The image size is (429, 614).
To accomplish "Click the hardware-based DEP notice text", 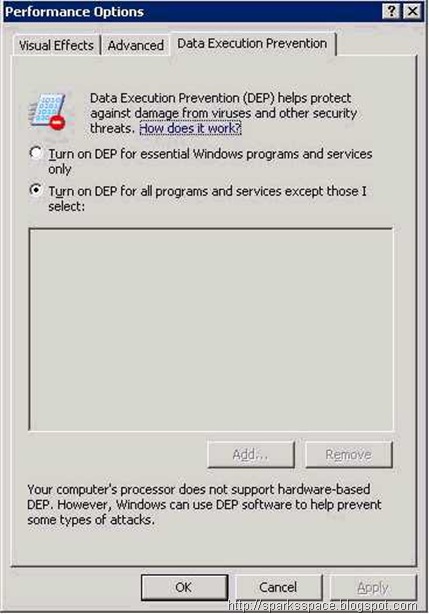I will [x=204, y=504].
